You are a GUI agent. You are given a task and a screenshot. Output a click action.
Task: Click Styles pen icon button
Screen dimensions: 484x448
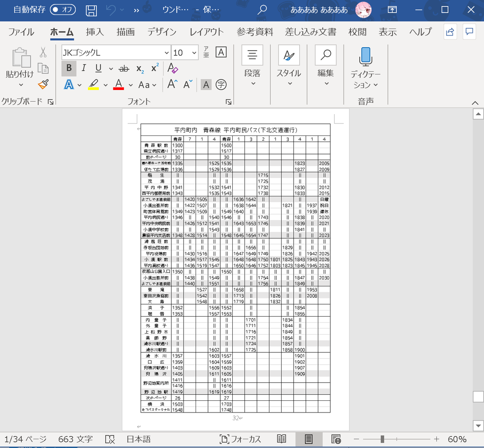[x=289, y=55]
